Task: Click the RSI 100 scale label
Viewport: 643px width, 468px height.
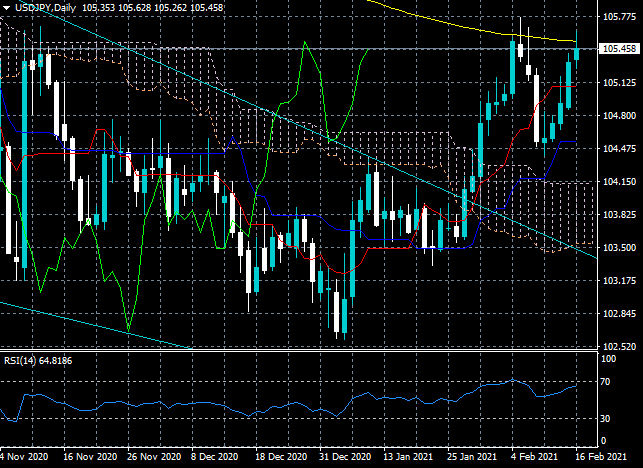Action: [608, 359]
